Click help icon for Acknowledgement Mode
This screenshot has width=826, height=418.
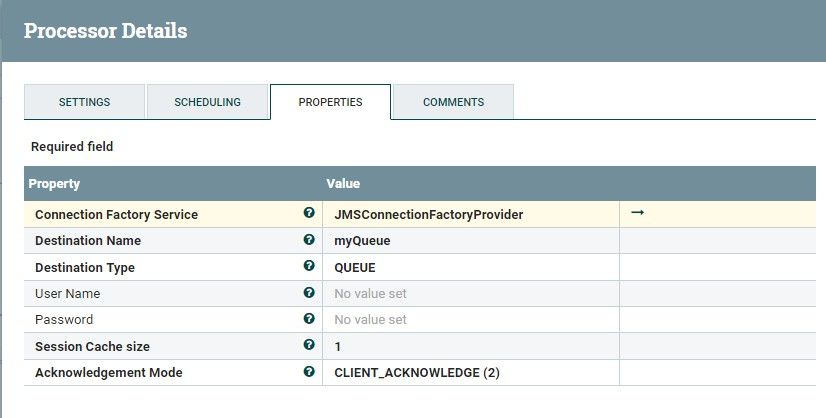[x=309, y=372]
